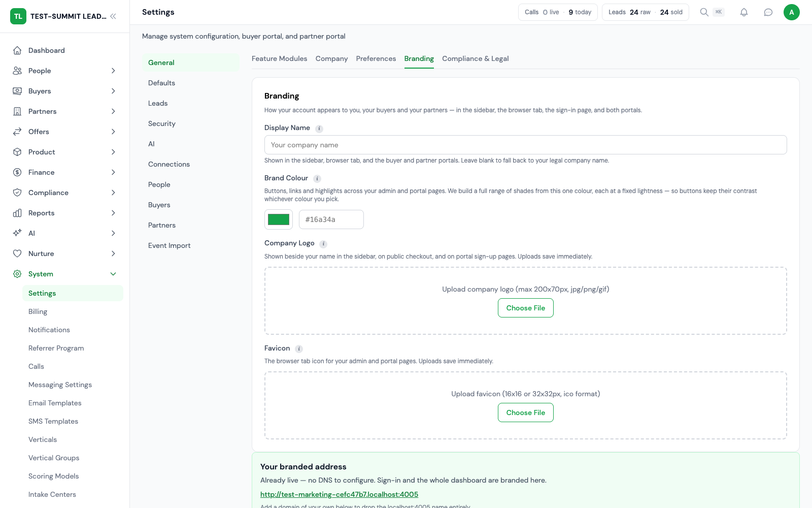Click the Product box icon
Screen dimensions: 812x508
click(17, 152)
